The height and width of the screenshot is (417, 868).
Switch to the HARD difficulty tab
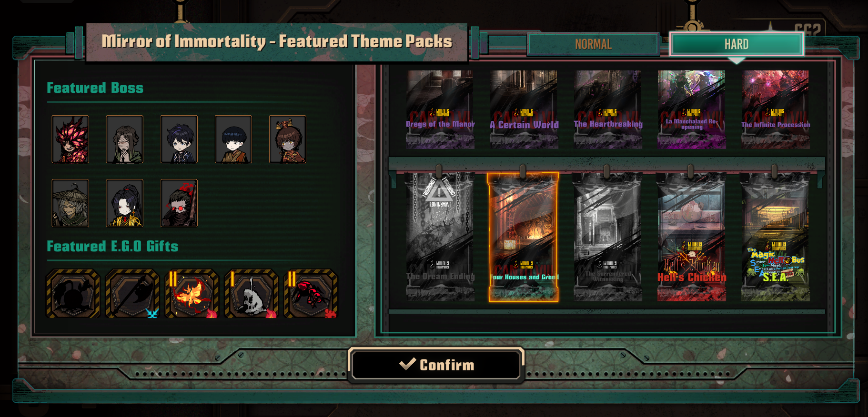click(737, 44)
